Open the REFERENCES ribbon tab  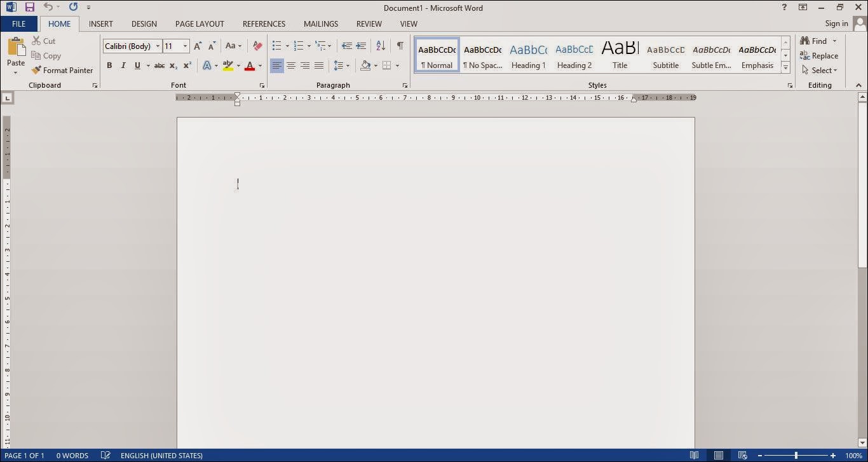[264, 24]
